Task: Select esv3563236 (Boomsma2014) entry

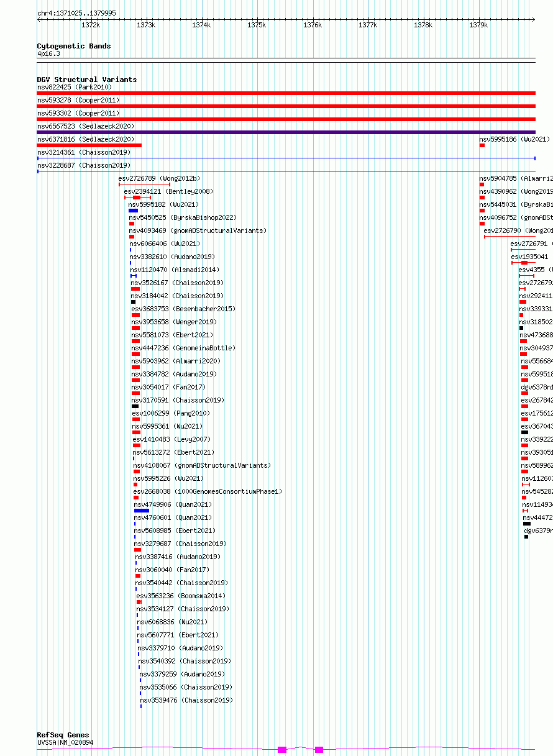Action: (181, 596)
